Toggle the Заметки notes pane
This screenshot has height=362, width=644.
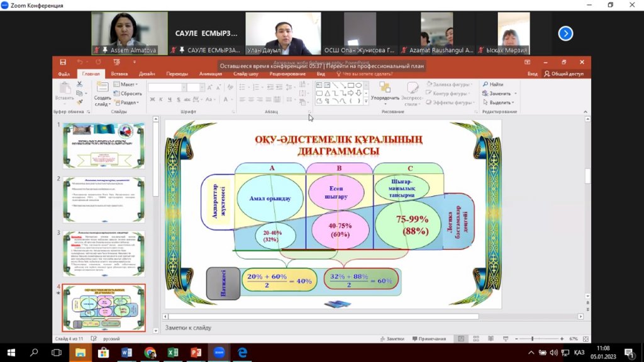pyautogui.click(x=392, y=339)
